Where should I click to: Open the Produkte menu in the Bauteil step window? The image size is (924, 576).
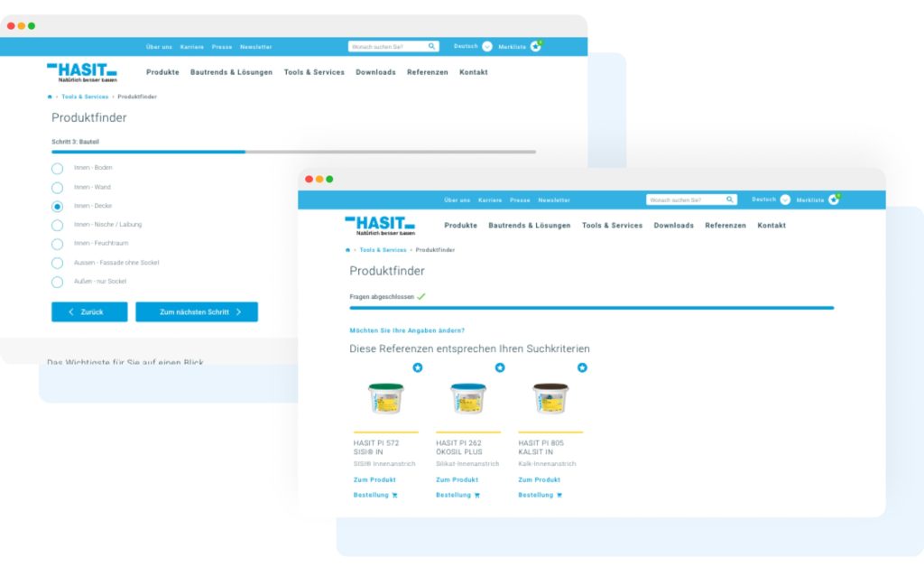coord(162,72)
